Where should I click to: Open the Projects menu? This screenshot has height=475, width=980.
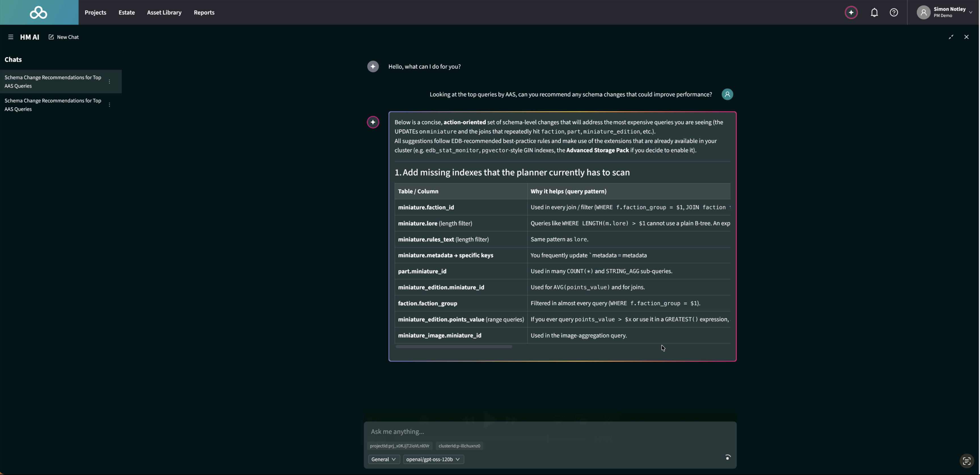coord(95,12)
